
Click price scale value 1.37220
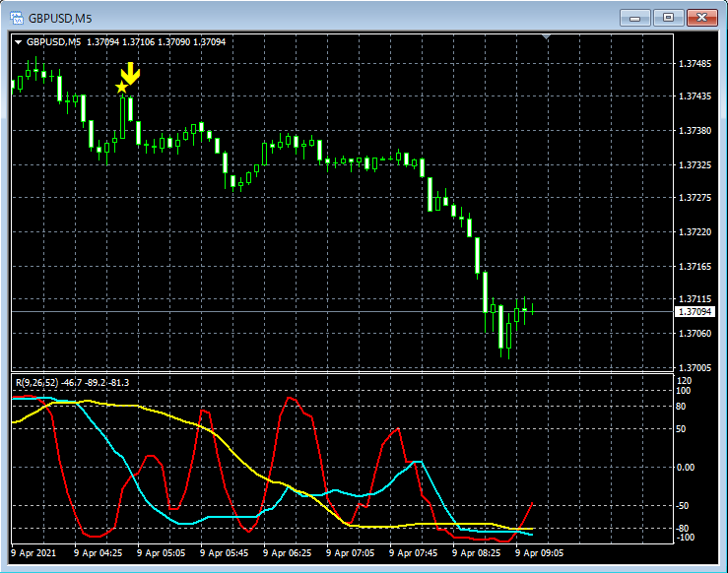(695, 232)
